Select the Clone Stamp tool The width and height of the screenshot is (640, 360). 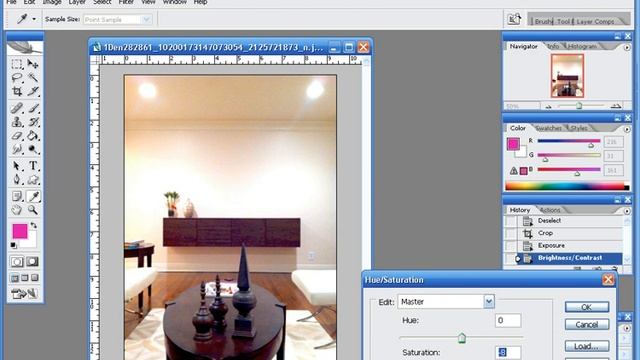click(17, 122)
